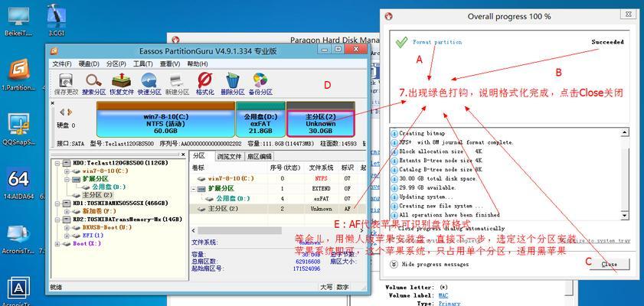Collapse HD1:TOSHIBAMK5055GSX tree node
This screenshot has height=306, width=644.
click(x=57, y=203)
